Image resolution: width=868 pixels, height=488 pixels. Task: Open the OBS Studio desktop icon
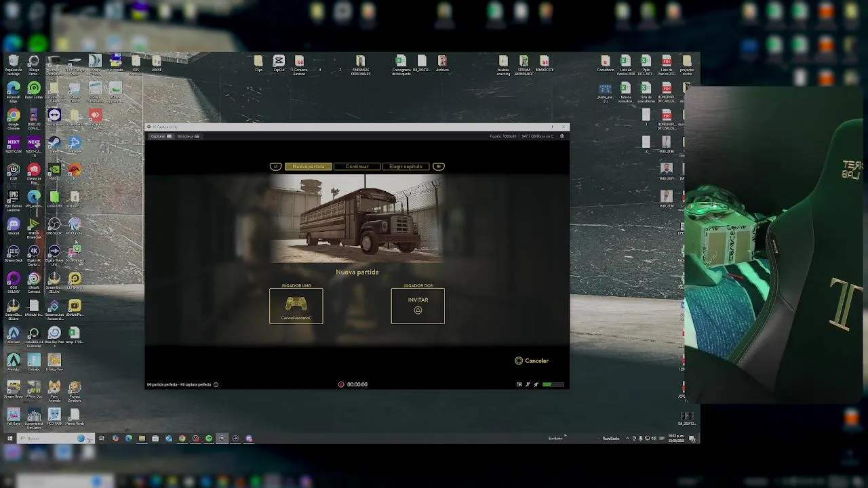(54, 227)
